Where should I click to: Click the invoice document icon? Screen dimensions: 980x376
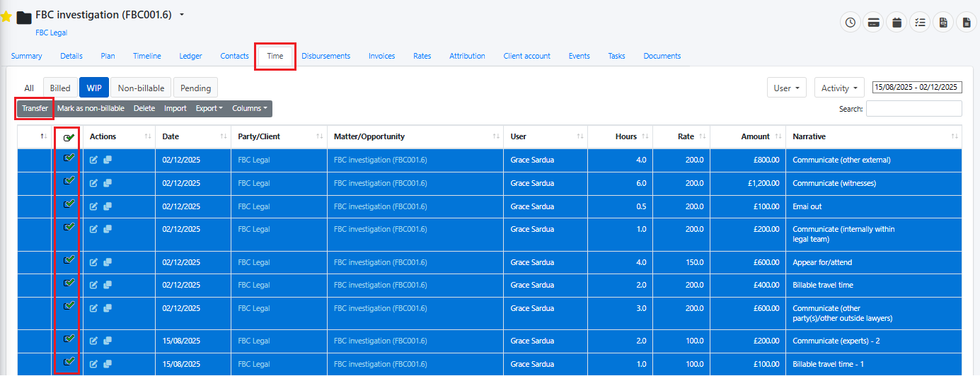(942, 23)
